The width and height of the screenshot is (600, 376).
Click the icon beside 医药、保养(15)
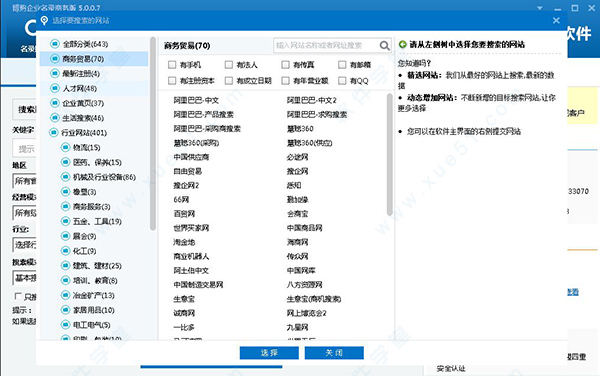click(65, 162)
